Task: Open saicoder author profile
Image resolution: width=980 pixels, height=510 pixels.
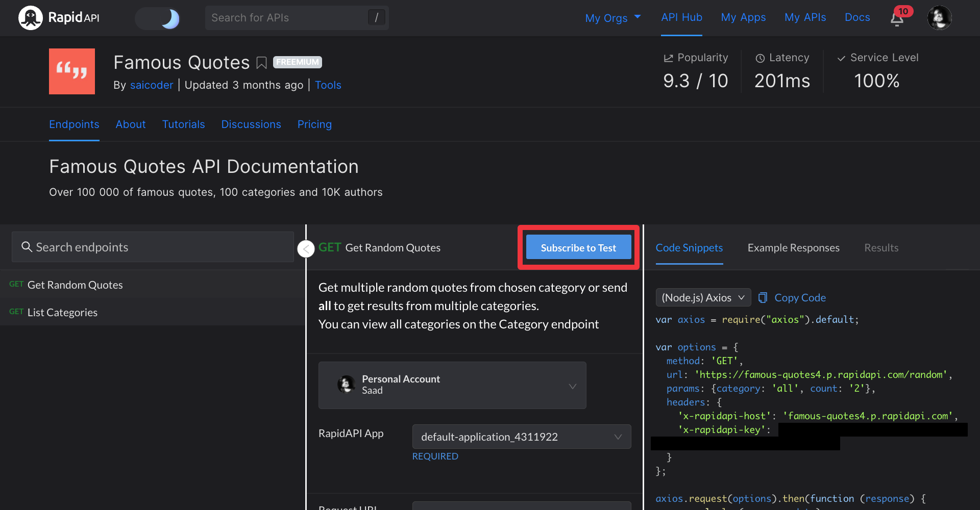Action: [x=152, y=85]
